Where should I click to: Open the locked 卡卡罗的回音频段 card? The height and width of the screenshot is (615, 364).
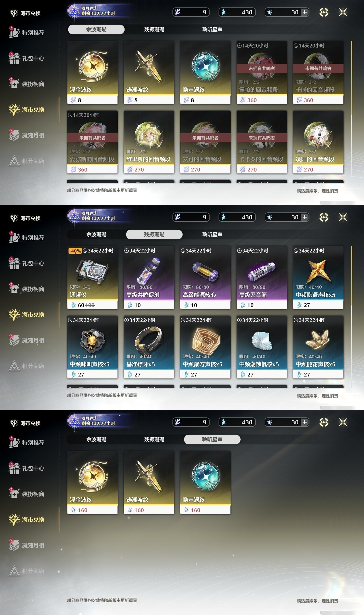tap(262, 142)
